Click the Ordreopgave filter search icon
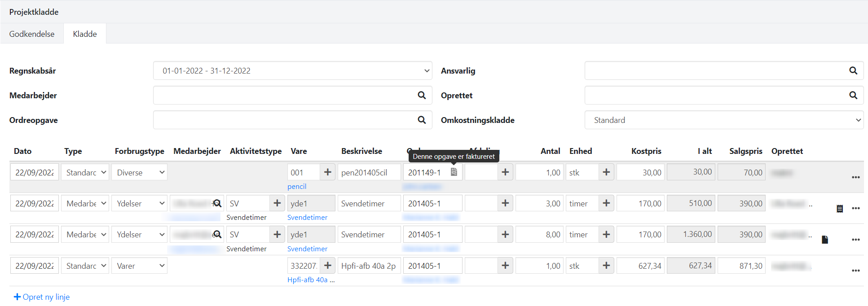 [422, 120]
